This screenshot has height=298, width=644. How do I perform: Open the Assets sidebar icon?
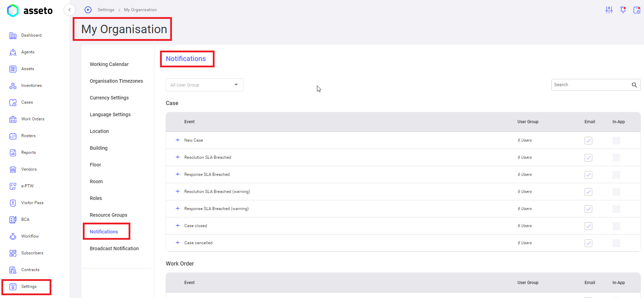coord(13,69)
